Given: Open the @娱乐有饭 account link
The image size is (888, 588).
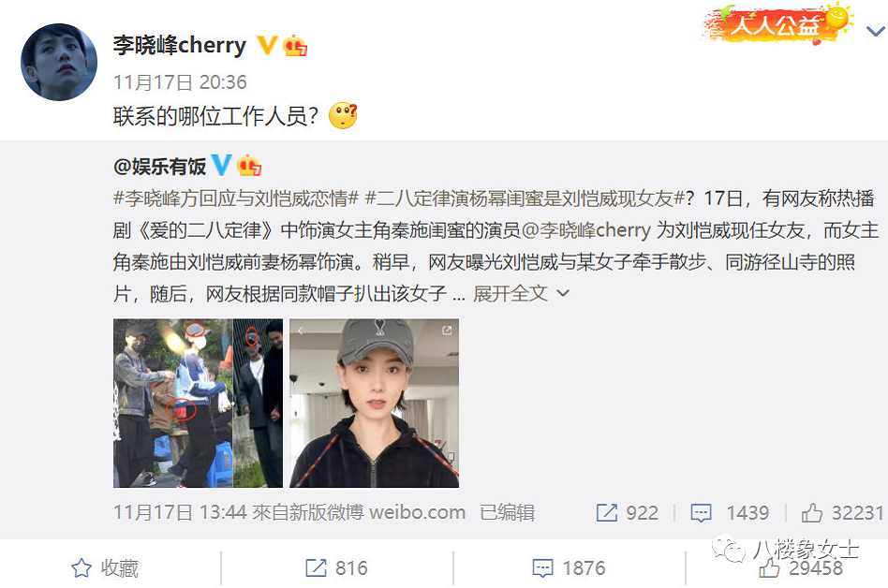Looking at the screenshot, I should point(159,167).
